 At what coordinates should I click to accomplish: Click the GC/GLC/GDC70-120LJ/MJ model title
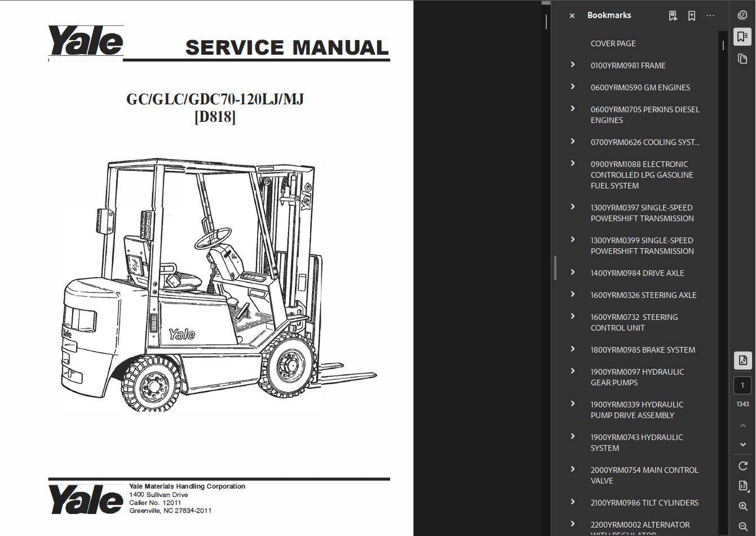click(215, 99)
